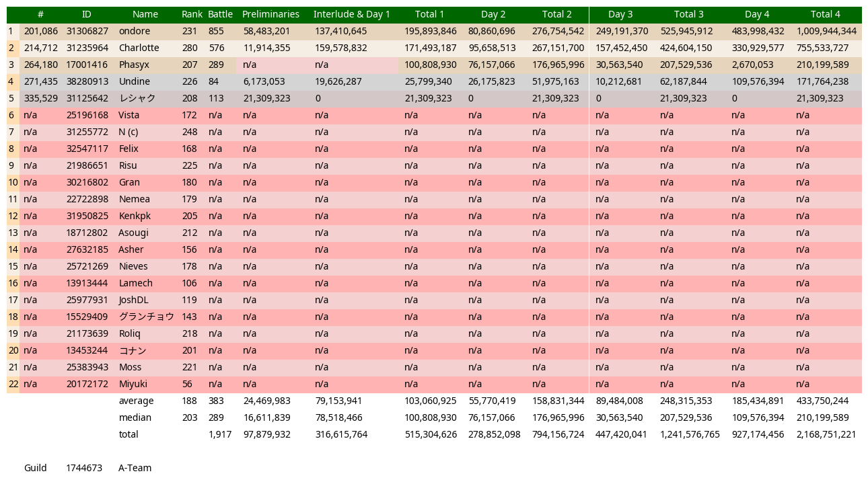Select ID cell 31235964
The height and width of the screenshot is (484, 868).
pos(87,48)
